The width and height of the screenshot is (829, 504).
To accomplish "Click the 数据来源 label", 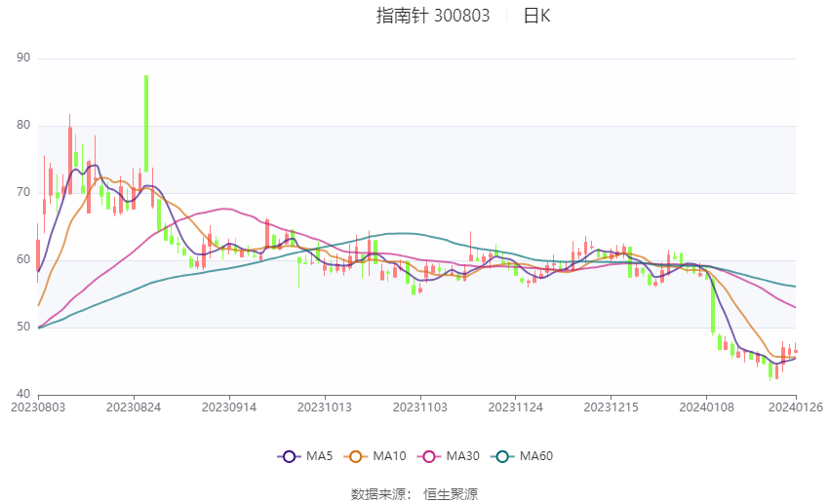I will (378, 494).
